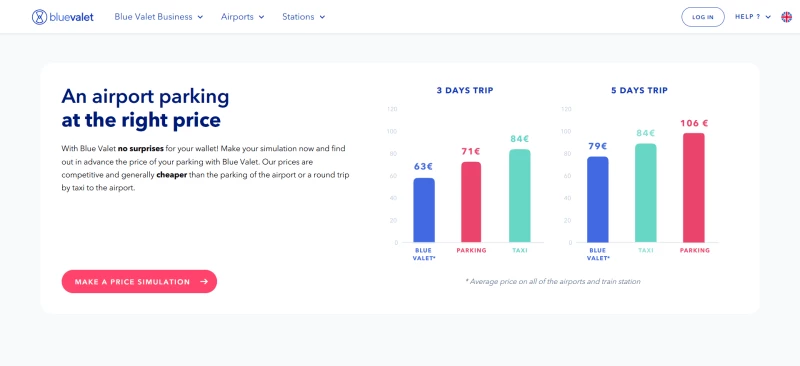Click the 84€ taxi bar in the 3 days chart
The image size is (800, 366).
point(519,196)
